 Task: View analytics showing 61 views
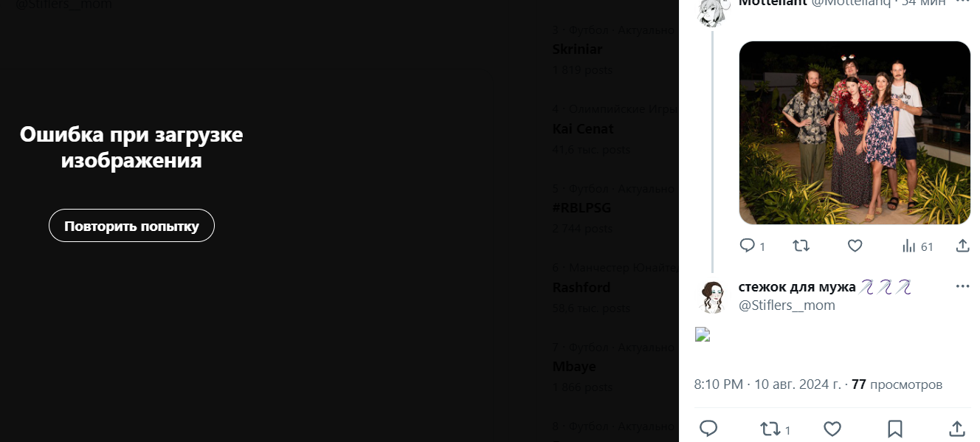coord(917,246)
